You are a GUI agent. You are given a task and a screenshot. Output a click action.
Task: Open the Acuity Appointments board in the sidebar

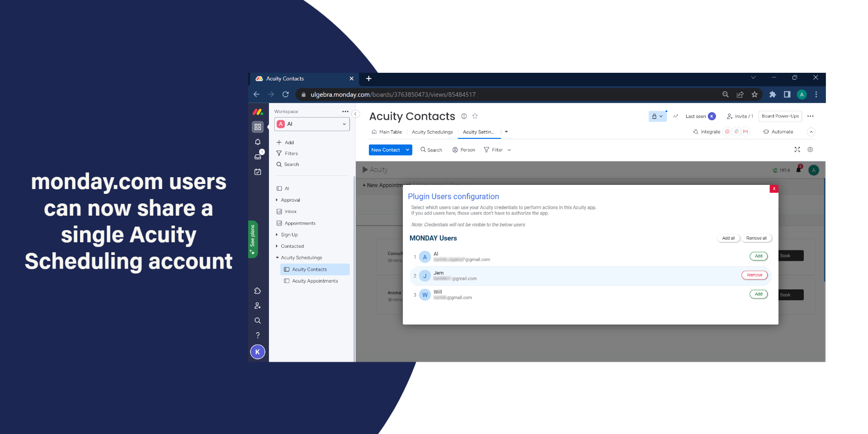pyautogui.click(x=315, y=281)
